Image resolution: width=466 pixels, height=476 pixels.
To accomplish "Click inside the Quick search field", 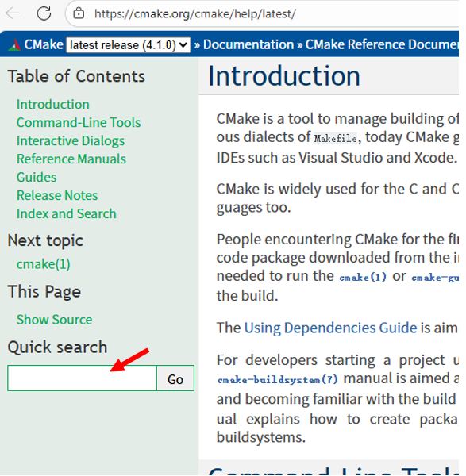I will (82, 378).
